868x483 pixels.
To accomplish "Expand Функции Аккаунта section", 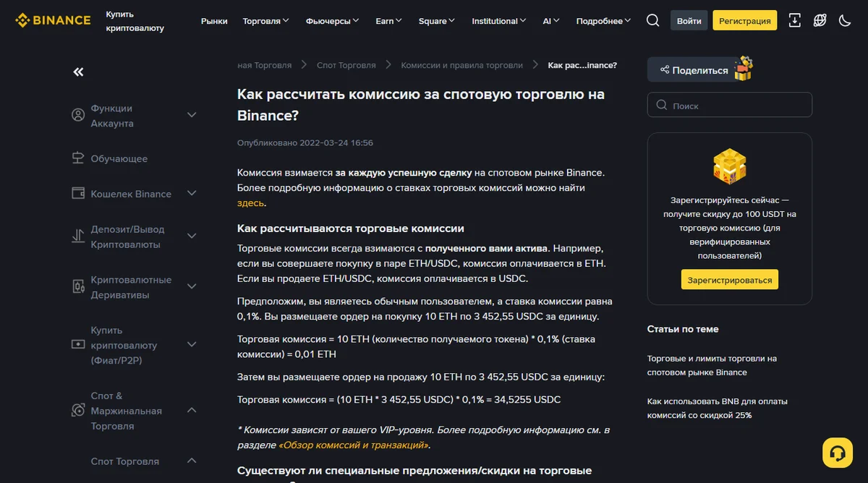I will click(x=192, y=115).
